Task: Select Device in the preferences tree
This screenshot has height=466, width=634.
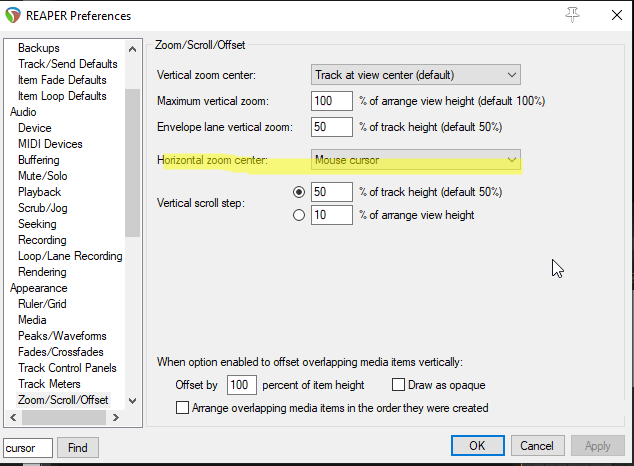Action: [35, 128]
